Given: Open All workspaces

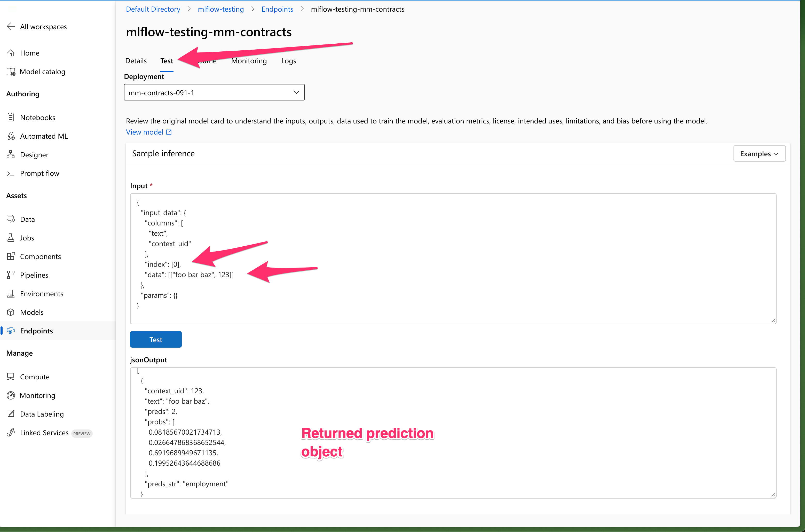Looking at the screenshot, I should click(43, 26).
